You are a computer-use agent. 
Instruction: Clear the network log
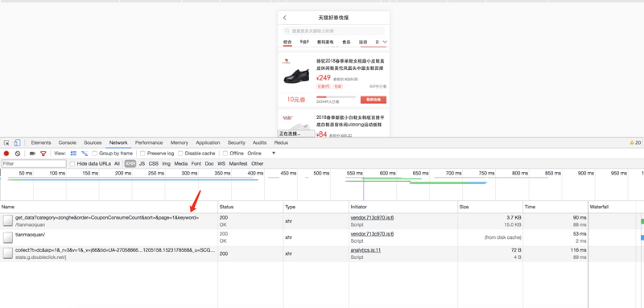tap(18, 154)
